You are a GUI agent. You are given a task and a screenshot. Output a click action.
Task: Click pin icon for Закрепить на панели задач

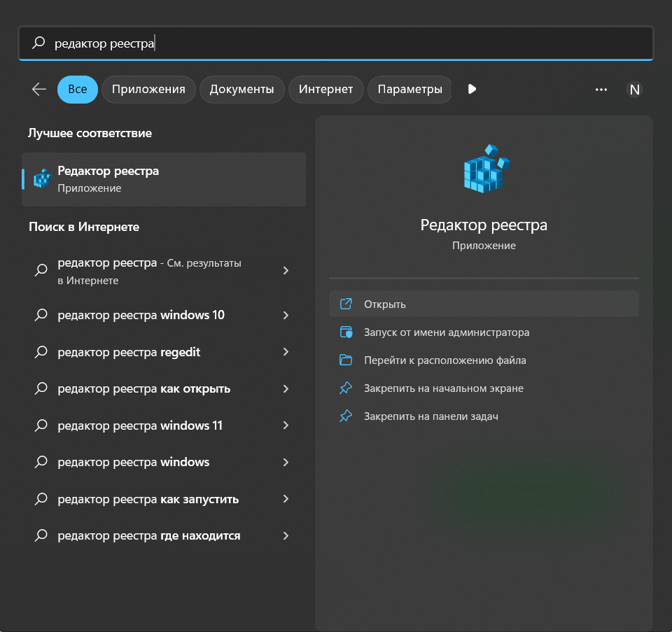coord(346,416)
